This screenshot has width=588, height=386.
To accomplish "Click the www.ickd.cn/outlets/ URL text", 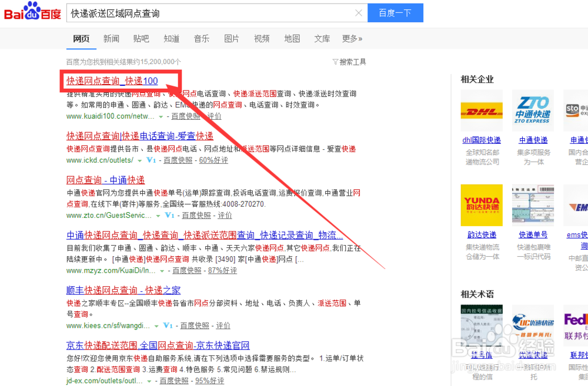I will [100, 160].
